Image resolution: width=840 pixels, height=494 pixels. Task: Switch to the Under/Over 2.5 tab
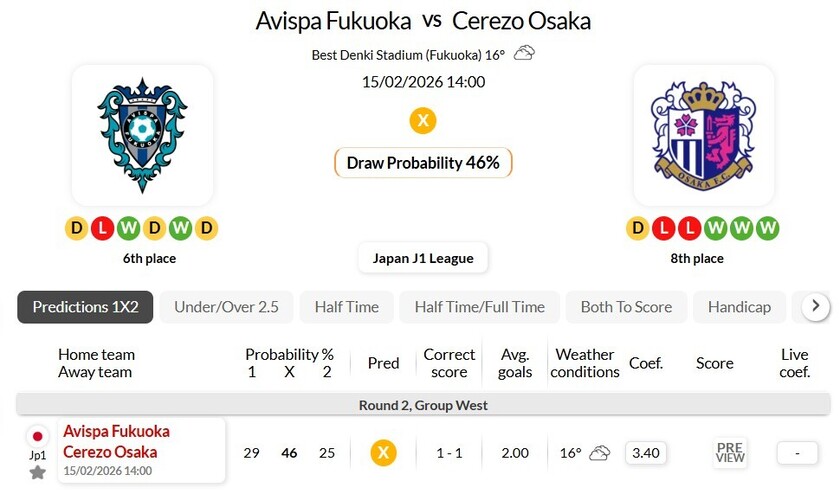(x=226, y=307)
